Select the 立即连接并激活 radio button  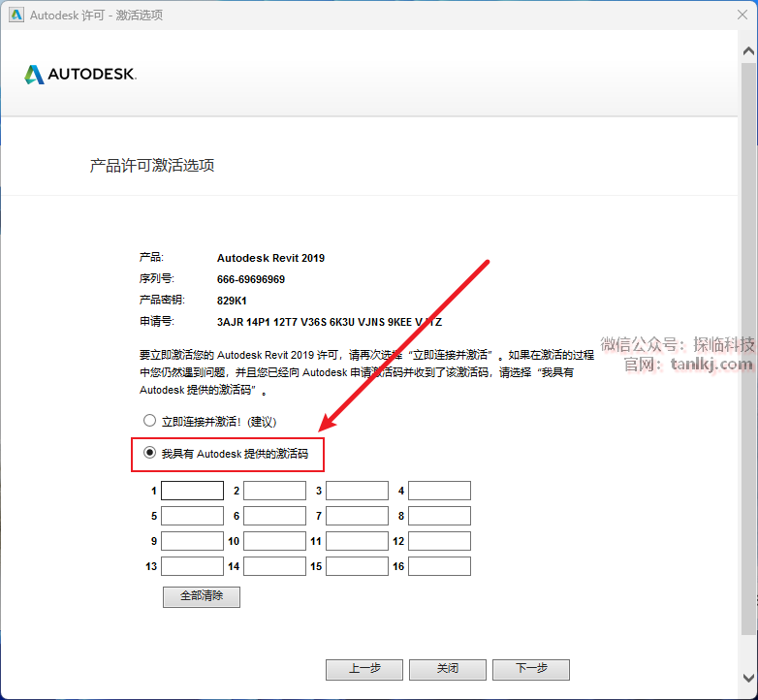149,421
